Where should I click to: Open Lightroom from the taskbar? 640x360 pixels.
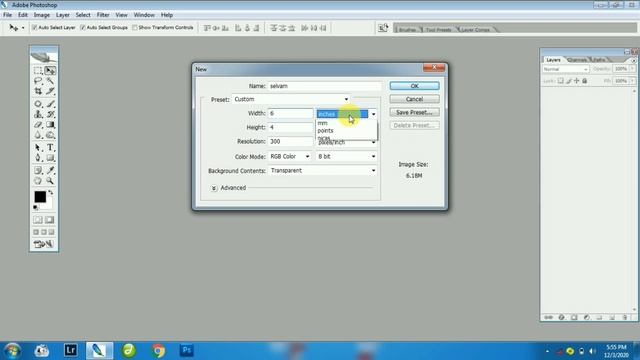pos(71,350)
